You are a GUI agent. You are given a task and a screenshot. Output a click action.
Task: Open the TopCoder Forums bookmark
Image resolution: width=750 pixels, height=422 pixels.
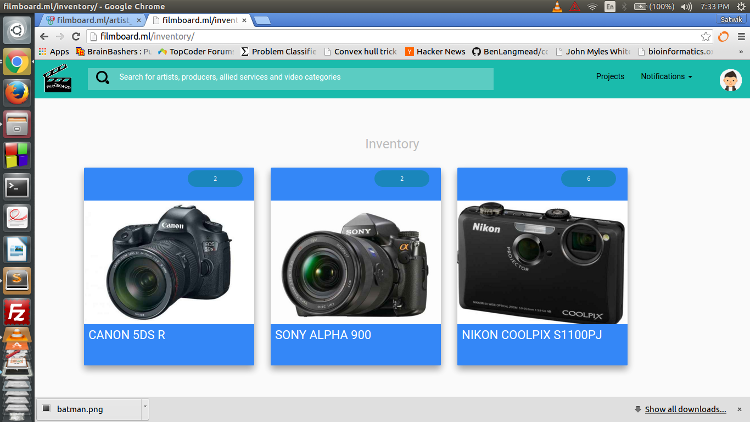click(196, 51)
